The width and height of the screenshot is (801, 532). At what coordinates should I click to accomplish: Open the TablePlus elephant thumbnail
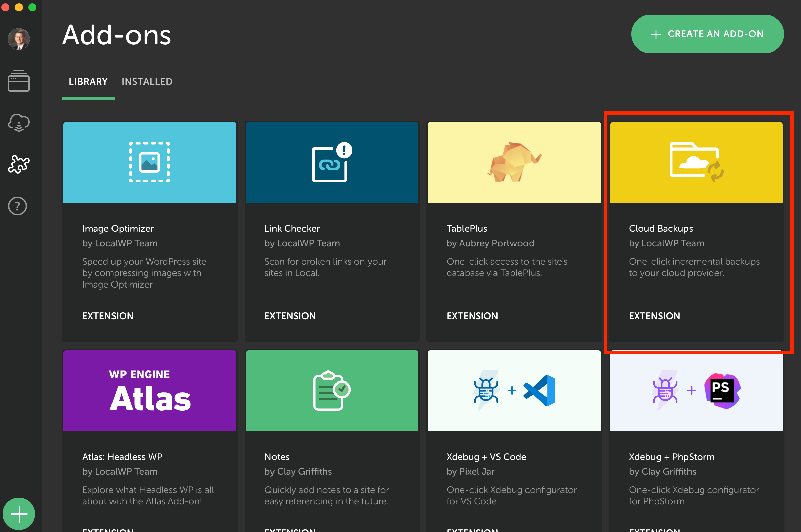[514, 162]
